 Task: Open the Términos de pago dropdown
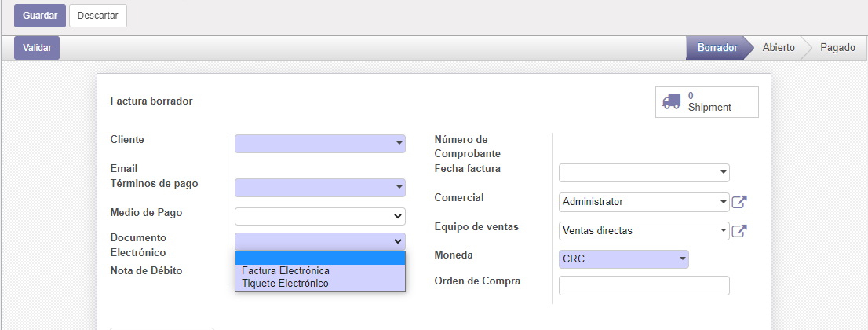point(320,188)
